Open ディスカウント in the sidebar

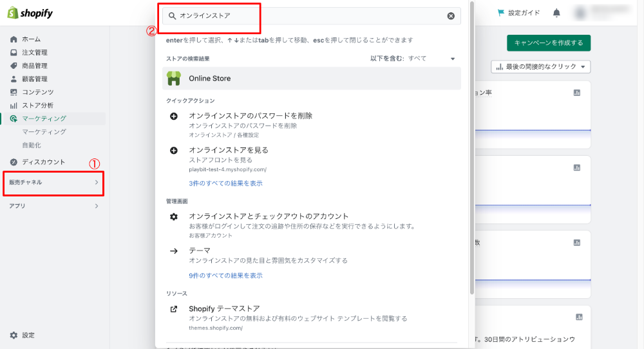pos(44,162)
